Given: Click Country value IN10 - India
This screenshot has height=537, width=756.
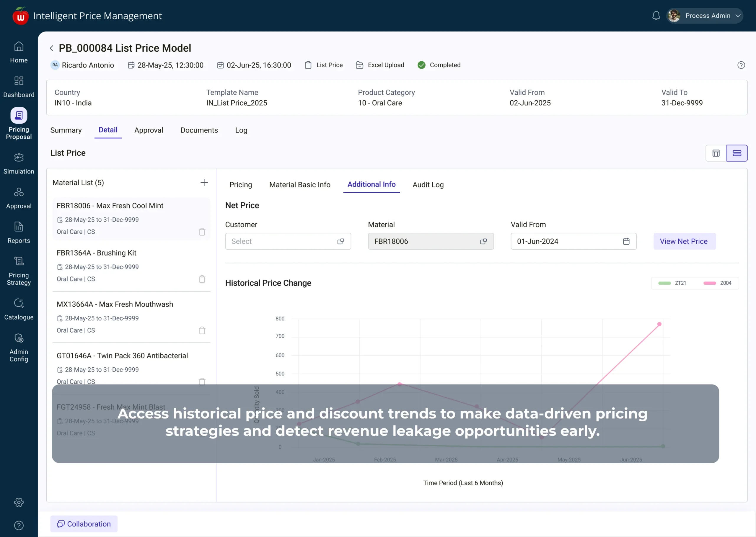Looking at the screenshot, I should tap(73, 103).
